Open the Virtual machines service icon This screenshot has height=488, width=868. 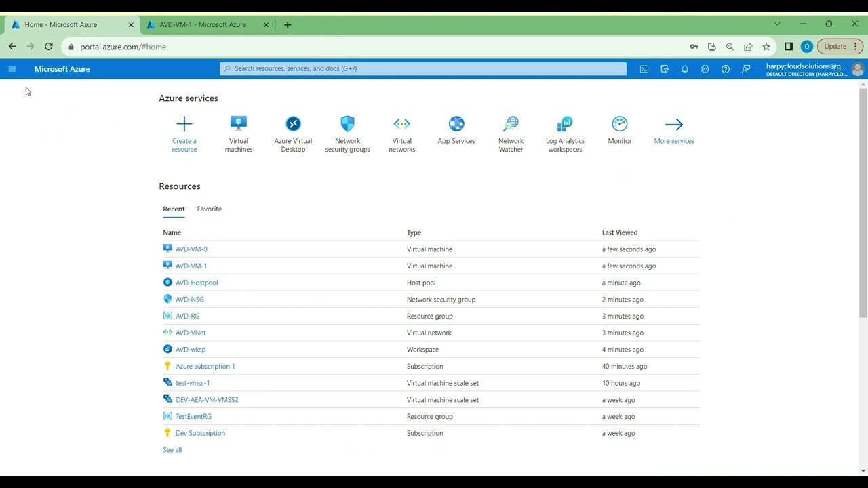[239, 123]
